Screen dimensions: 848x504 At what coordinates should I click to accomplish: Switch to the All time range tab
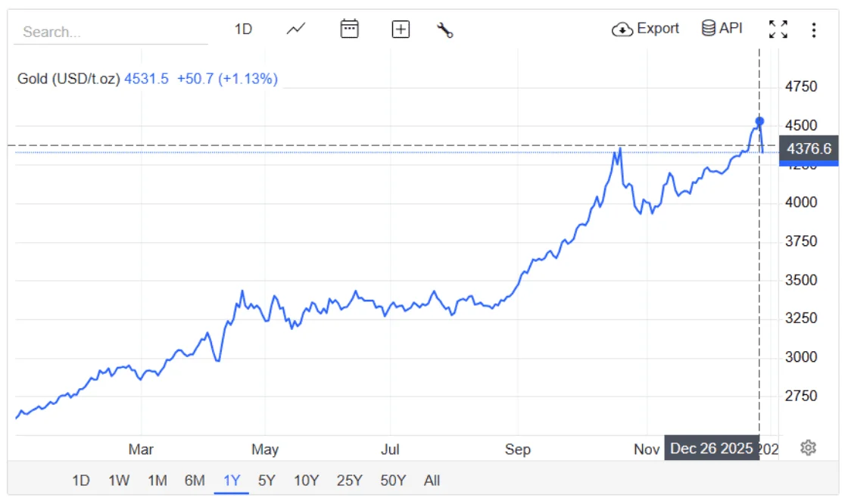point(432,480)
